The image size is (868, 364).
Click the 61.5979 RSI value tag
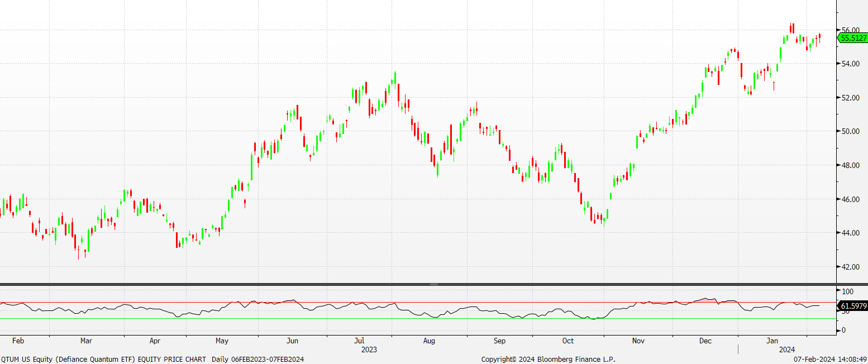click(x=852, y=306)
